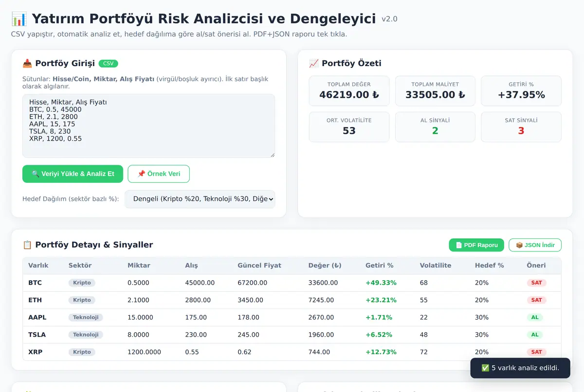584x392 pixels.
Task: Click the Varlık column header
Action: point(38,266)
